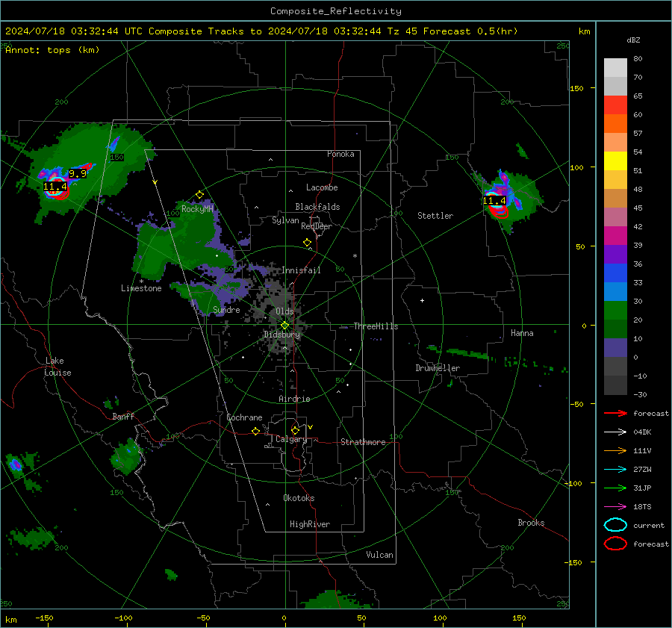672x628 pixels.
Task: Select the Hanna town label
Action: coord(522,333)
